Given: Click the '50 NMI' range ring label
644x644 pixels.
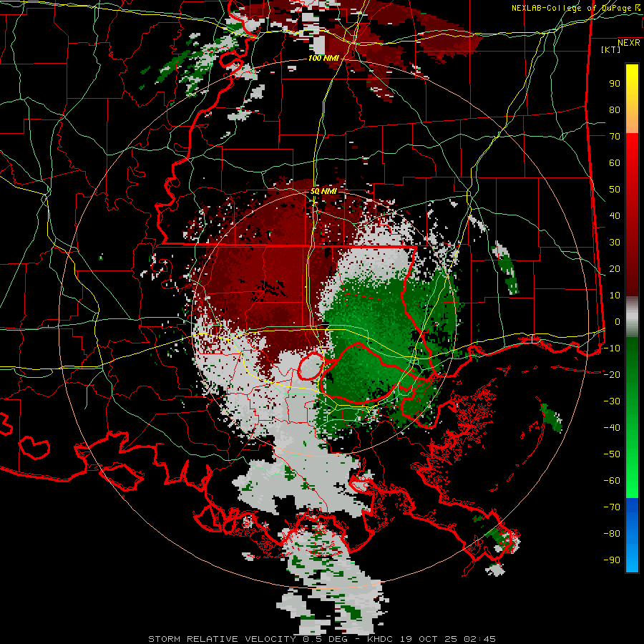Looking at the screenshot, I should pyautogui.click(x=323, y=191).
